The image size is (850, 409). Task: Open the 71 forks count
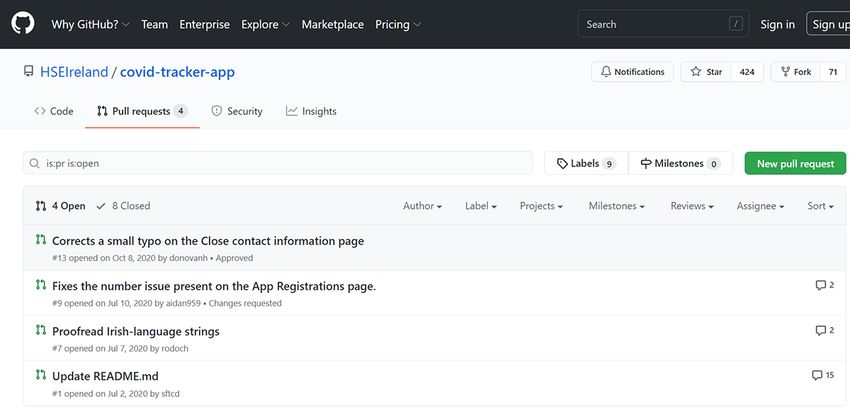click(833, 72)
